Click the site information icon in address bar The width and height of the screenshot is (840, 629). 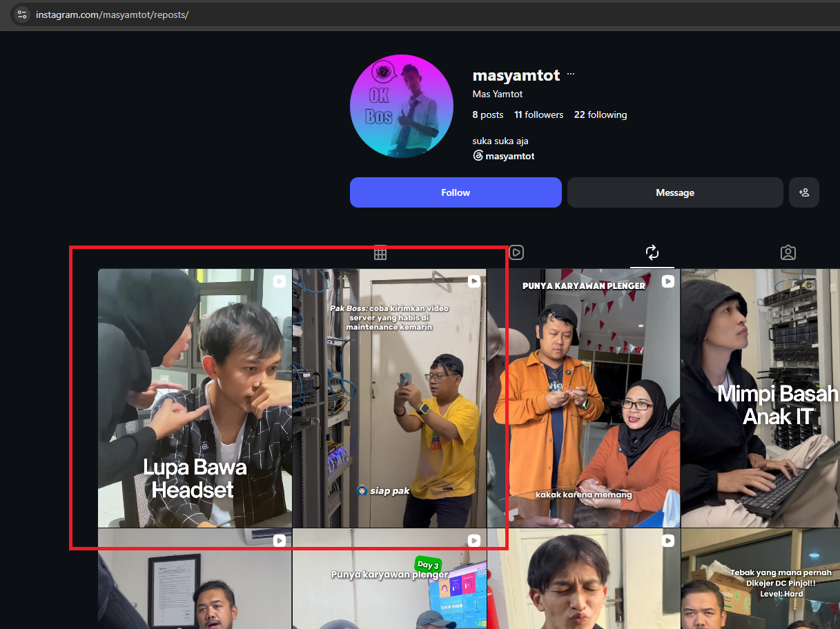pos(22,14)
